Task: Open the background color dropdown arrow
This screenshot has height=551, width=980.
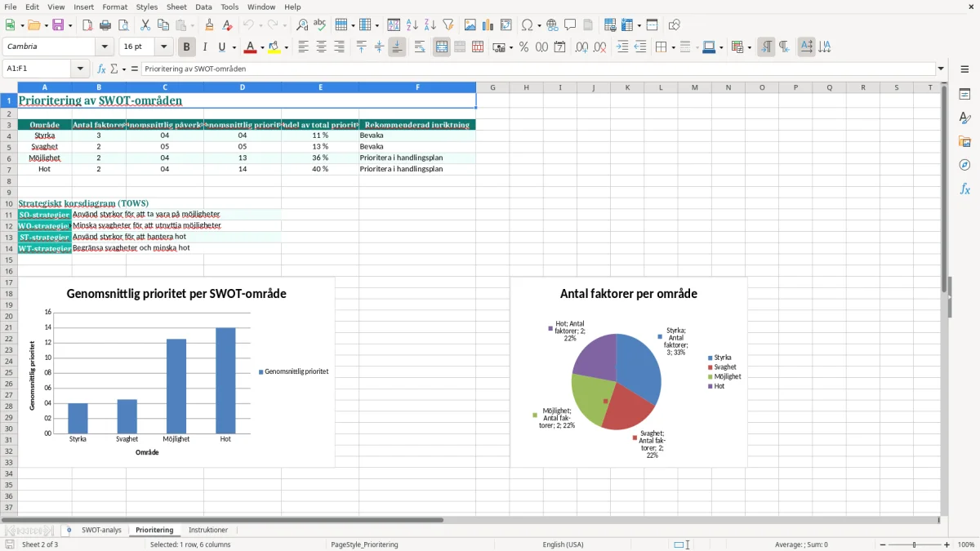Action: 286,47
